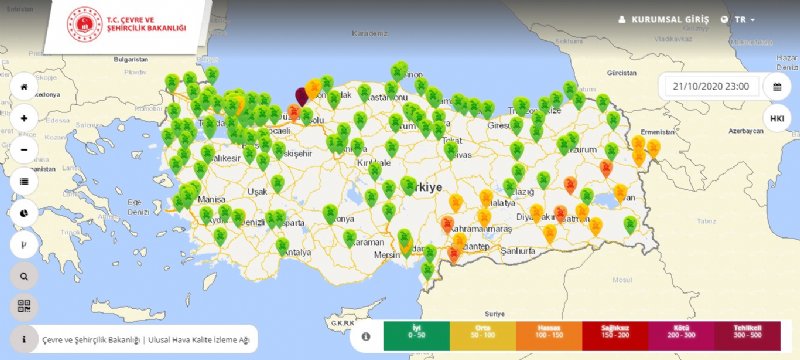Screen dimensions: 800x360
Task: Click the QR code icon
Action: [24, 307]
